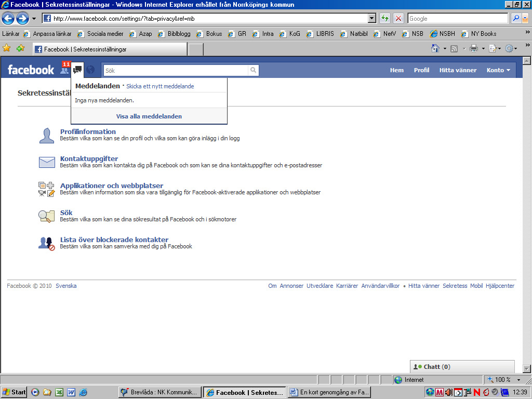Open the Profilinformation settings link
Image resolution: width=532 pixels, height=399 pixels.
pos(88,131)
